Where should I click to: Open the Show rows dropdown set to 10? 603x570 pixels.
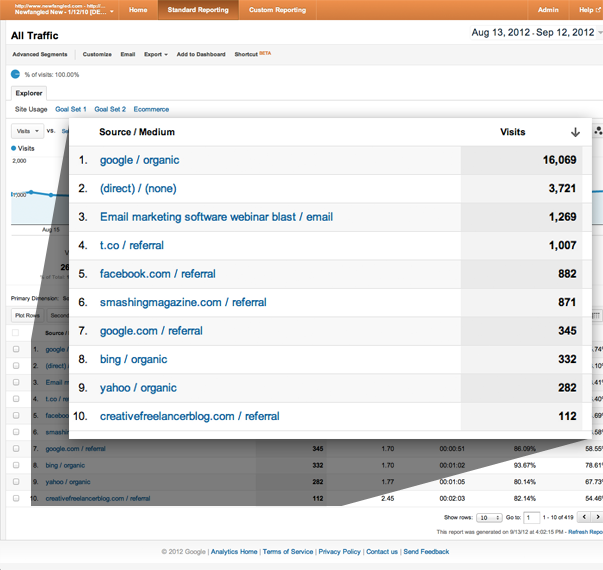coord(489,518)
